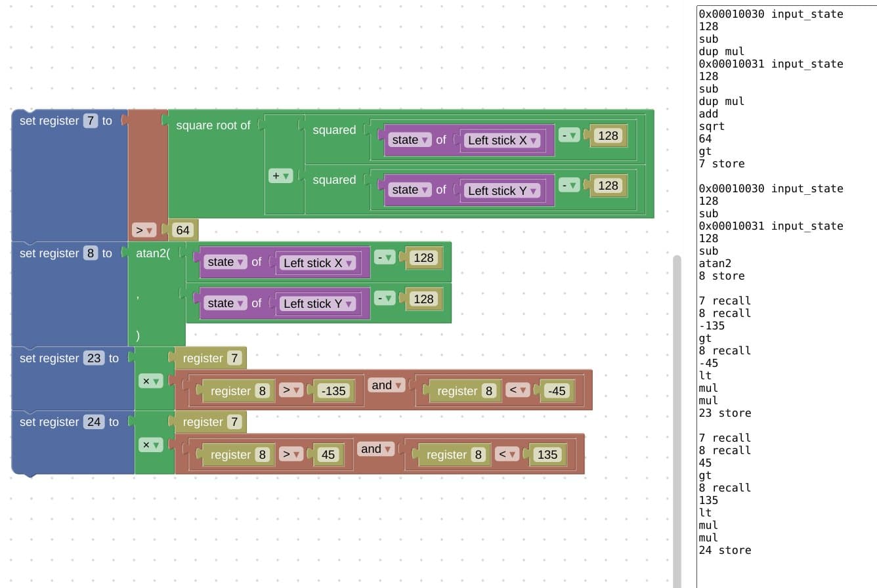Open '<' dropdown before -45
Screen dimensions: 877x588
pyautogui.click(x=518, y=390)
